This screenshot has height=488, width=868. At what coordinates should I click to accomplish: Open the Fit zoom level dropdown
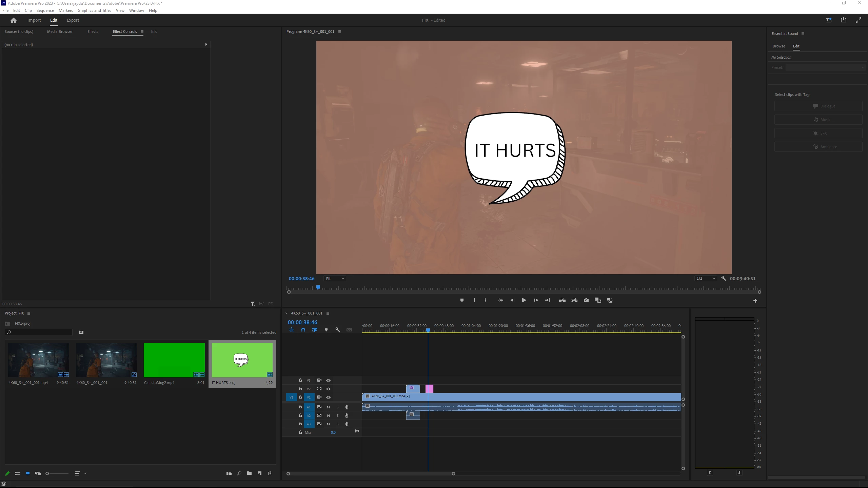coord(335,279)
